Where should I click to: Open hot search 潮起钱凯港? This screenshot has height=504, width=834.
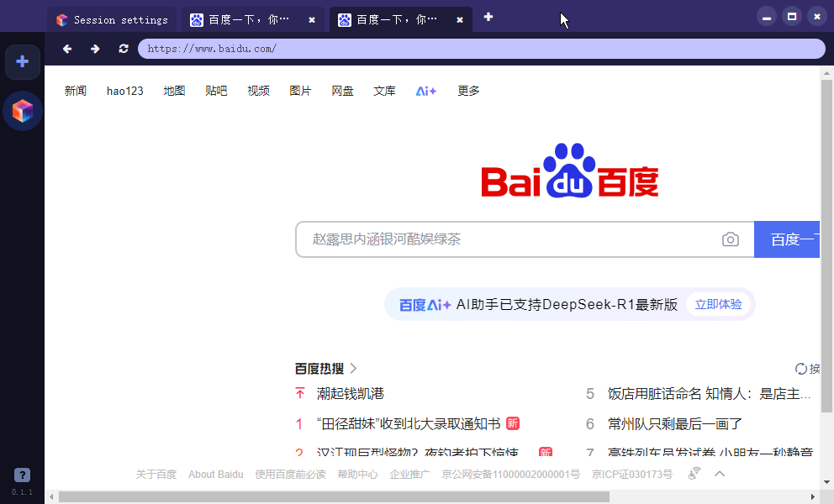tap(351, 393)
